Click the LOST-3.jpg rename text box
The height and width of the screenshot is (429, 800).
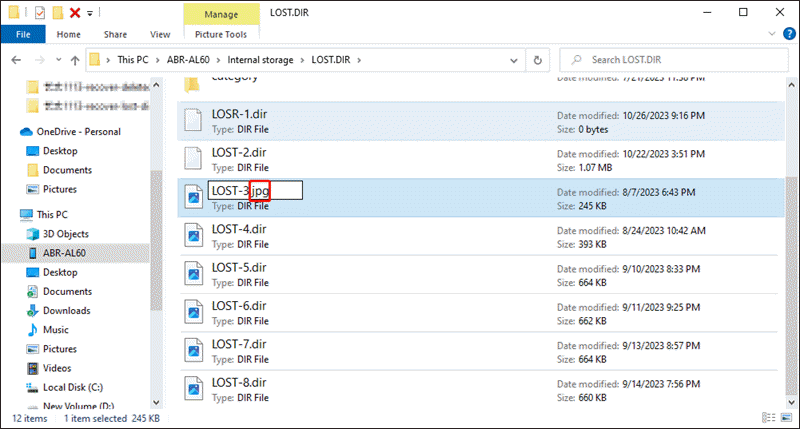point(255,190)
